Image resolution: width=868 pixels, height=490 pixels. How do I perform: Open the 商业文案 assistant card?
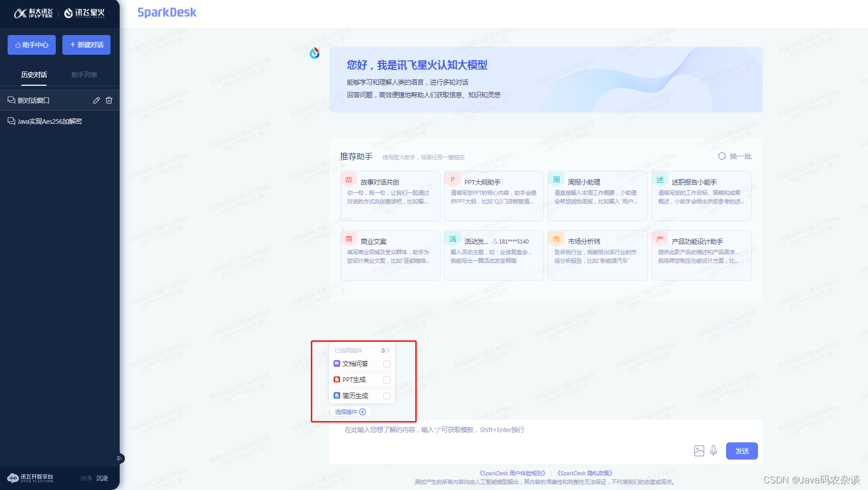pos(390,255)
